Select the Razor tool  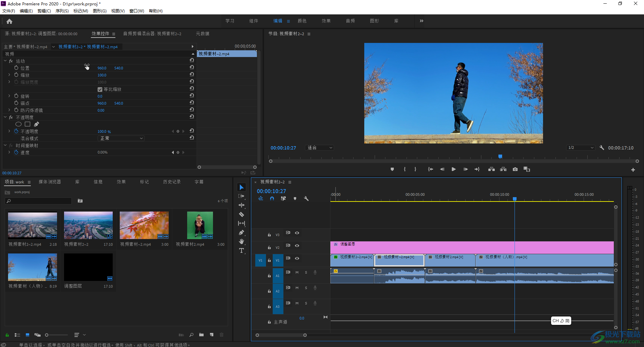241,214
